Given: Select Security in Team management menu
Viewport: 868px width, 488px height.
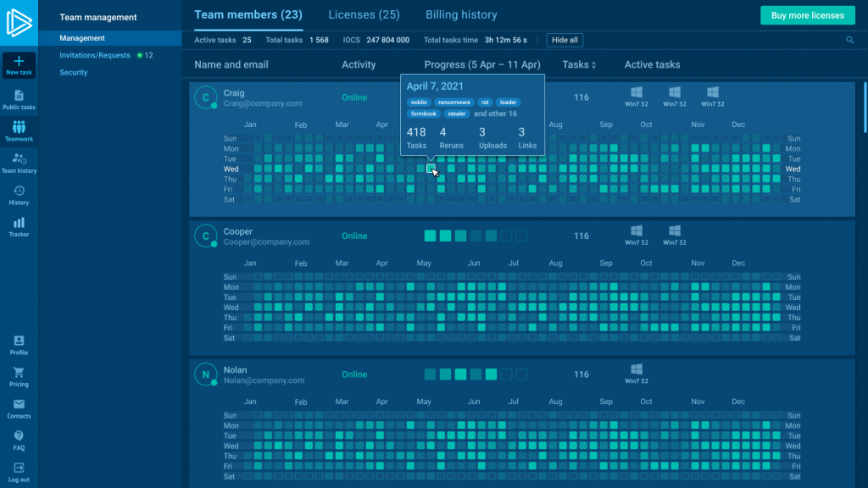Looking at the screenshot, I should point(74,73).
